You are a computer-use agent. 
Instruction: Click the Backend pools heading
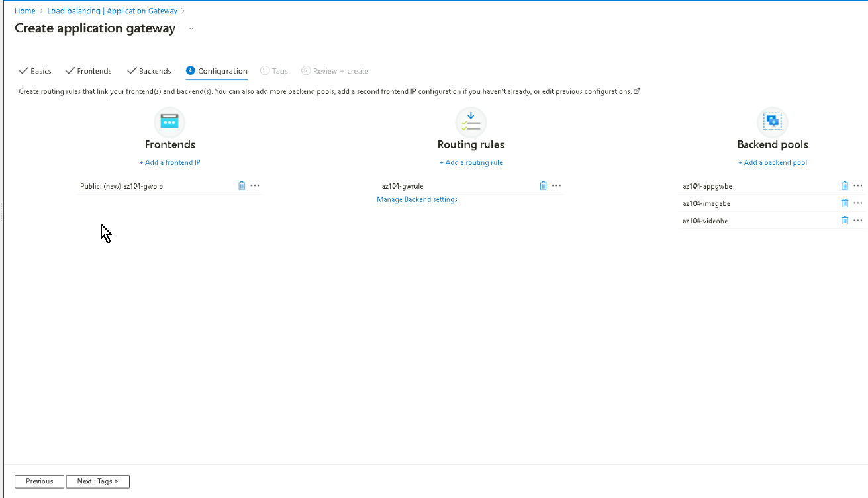(773, 144)
